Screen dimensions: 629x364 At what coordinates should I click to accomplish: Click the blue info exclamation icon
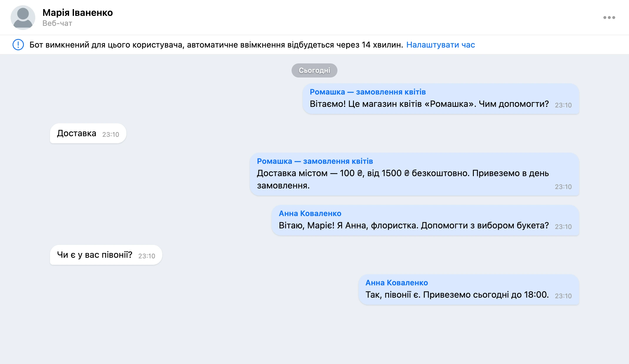(x=18, y=45)
